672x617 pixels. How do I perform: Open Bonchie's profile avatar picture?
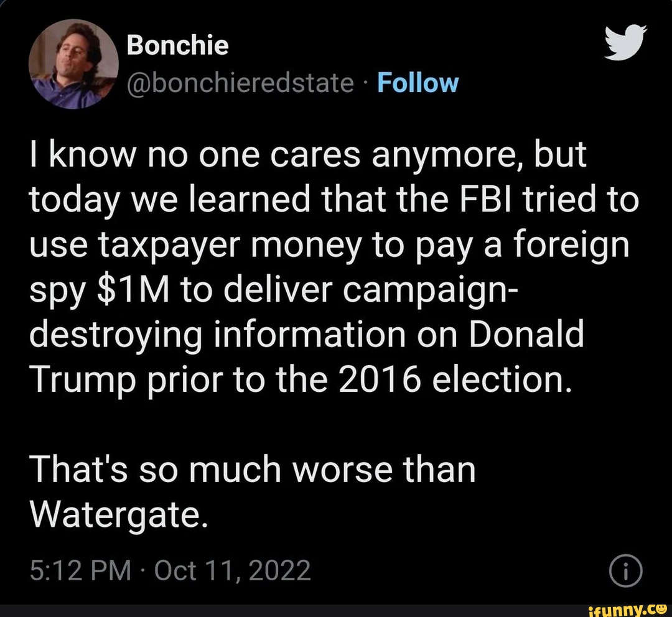73,63
